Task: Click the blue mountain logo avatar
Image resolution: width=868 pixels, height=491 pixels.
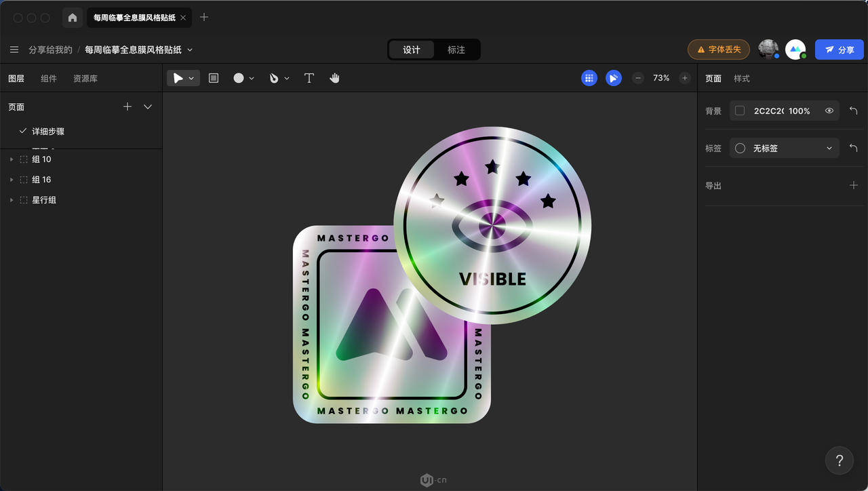Action: tap(795, 50)
